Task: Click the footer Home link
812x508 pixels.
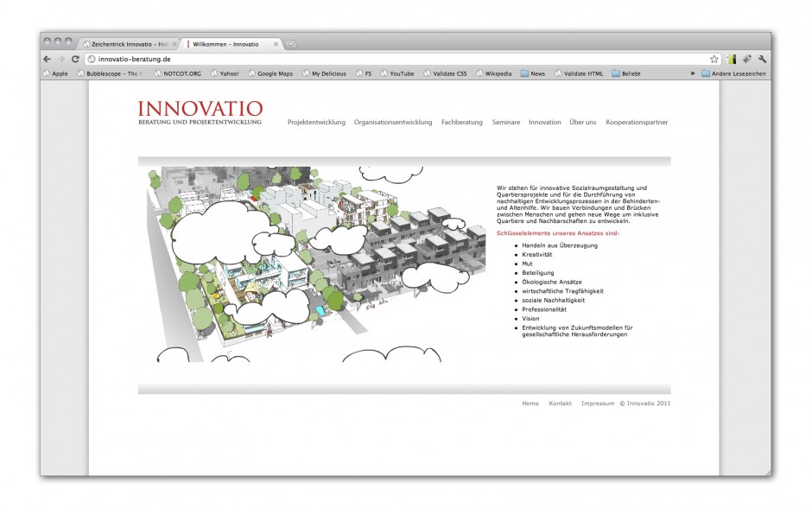Action: pyautogui.click(x=530, y=403)
